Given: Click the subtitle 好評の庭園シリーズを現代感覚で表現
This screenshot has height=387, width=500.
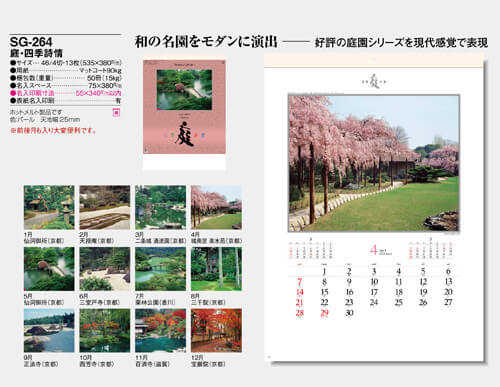Looking at the screenshot, I should click(x=401, y=43).
